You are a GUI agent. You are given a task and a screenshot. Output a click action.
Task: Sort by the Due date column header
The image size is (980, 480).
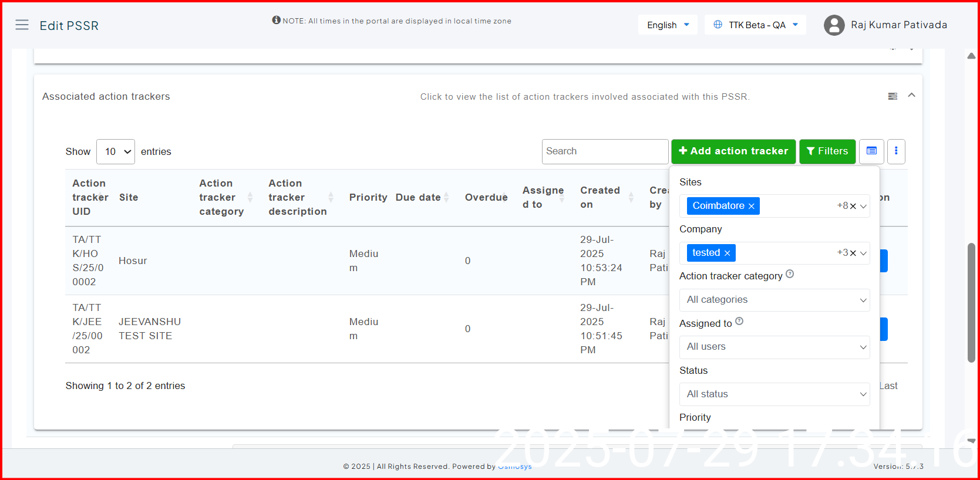pyautogui.click(x=418, y=197)
